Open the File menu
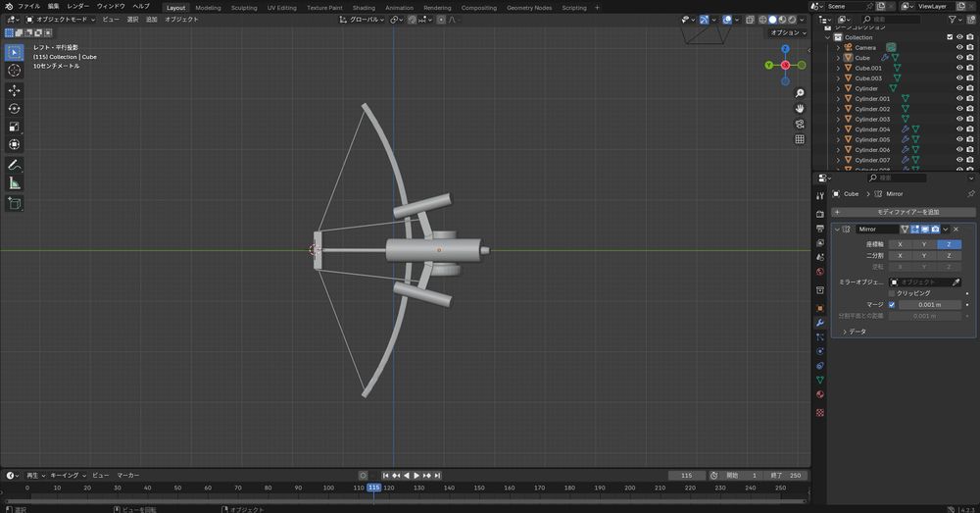980x513 pixels. coord(28,6)
